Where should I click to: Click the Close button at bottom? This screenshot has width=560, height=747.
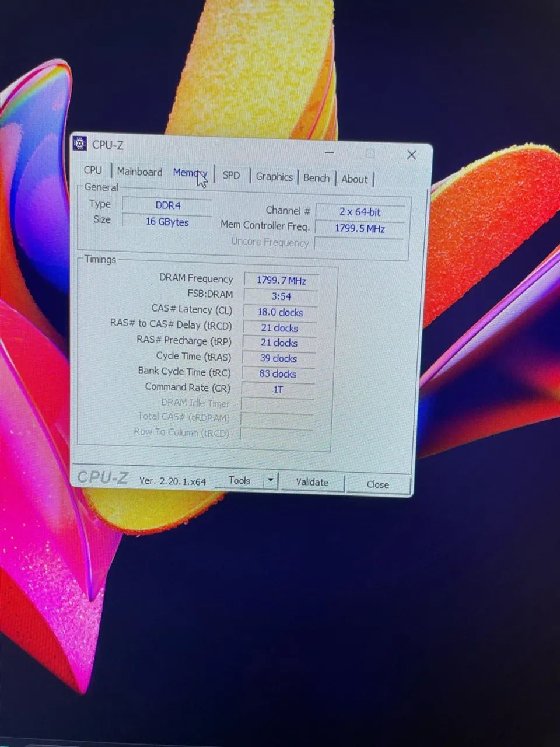378,484
